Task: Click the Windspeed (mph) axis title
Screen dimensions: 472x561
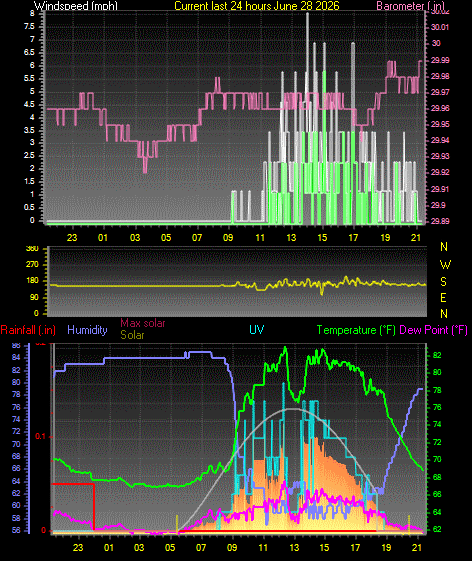Action: 76,6
